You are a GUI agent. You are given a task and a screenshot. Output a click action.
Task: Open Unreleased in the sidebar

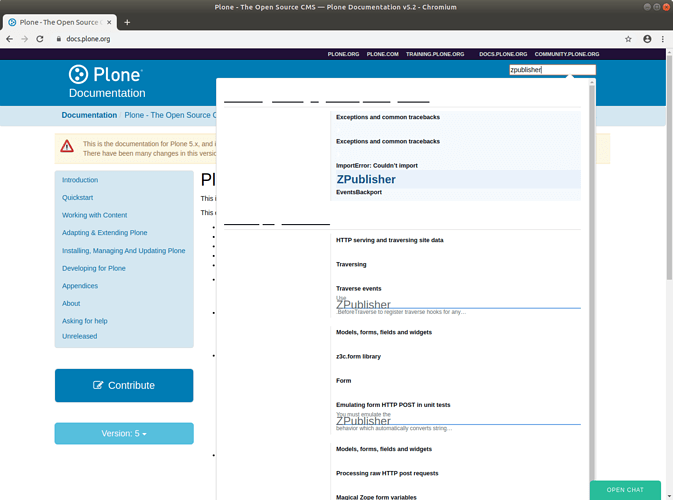tap(79, 336)
